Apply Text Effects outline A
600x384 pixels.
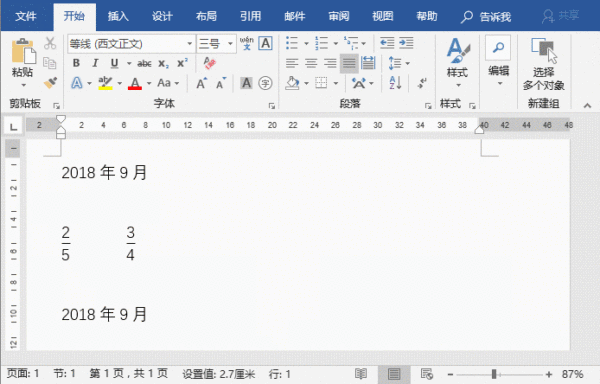pyautogui.click(x=77, y=83)
